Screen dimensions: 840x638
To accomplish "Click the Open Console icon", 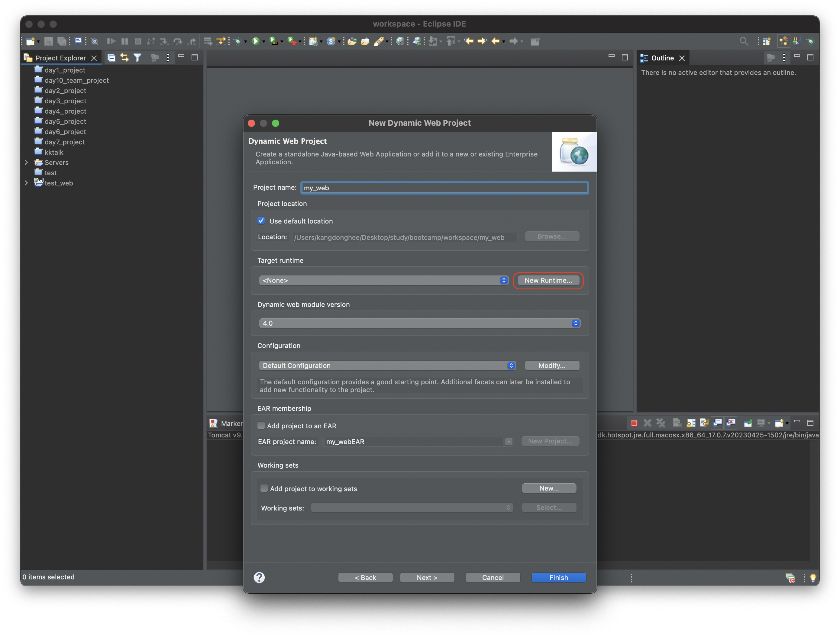I will point(779,423).
